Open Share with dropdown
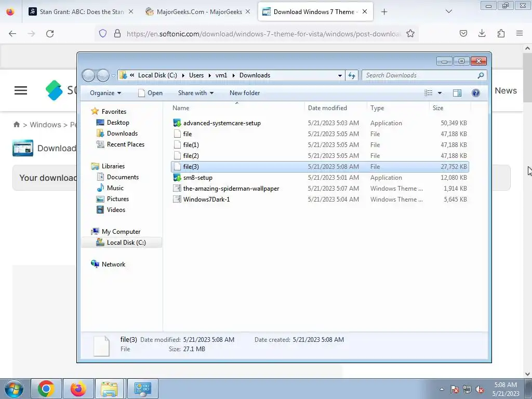This screenshot has width=532, height=399. pos(196,93)
